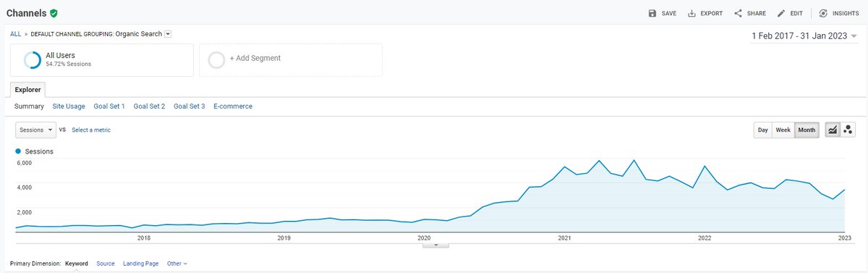
Task: Select the Summary sub-tab
Action: [29, 106]
